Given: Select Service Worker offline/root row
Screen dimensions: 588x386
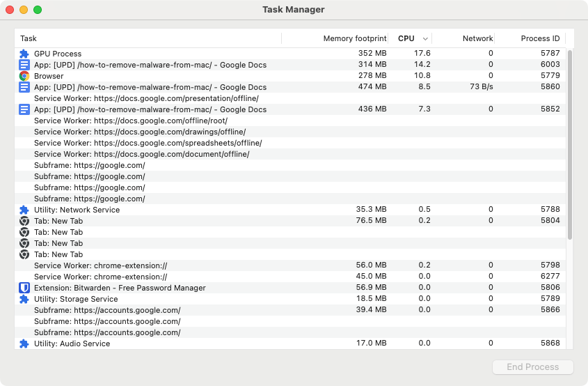Looking at the screenshot, I should [290, 121].
